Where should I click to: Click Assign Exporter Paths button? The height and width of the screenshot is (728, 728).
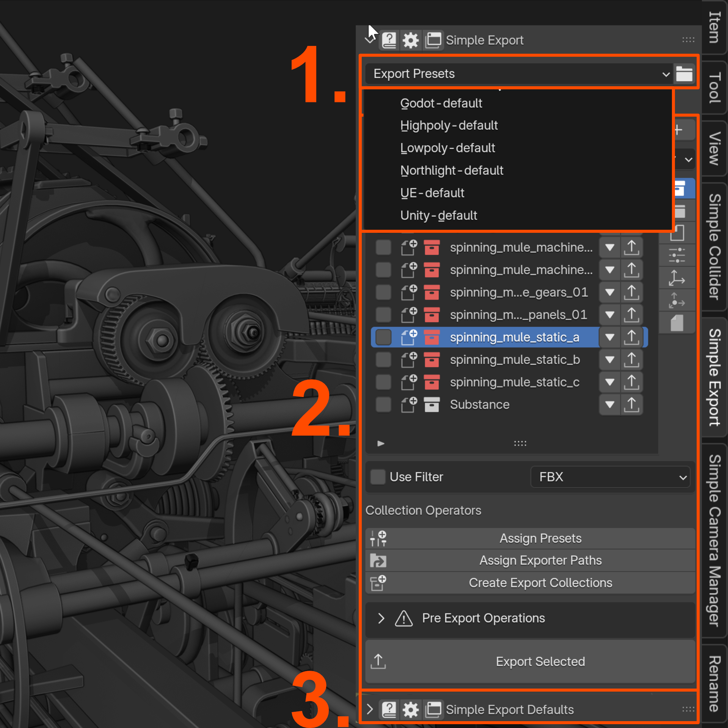pyautogui.click(x=530, y=560)
